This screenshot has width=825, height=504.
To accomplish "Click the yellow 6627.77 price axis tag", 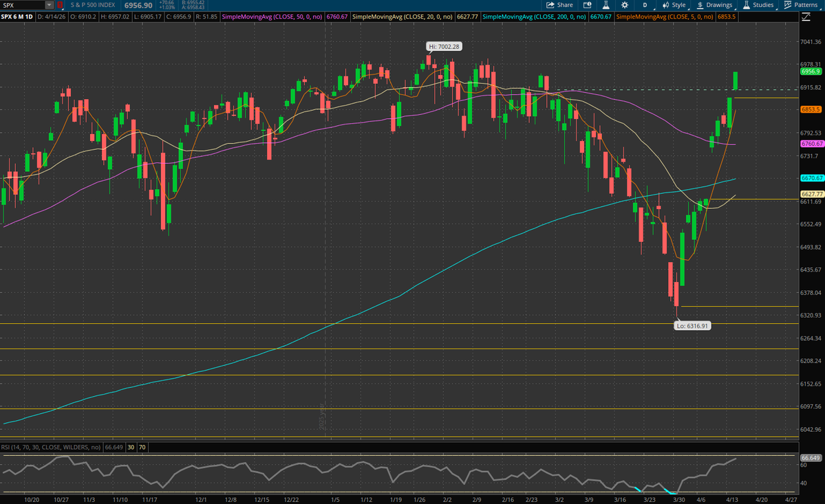I will (812, 194).
